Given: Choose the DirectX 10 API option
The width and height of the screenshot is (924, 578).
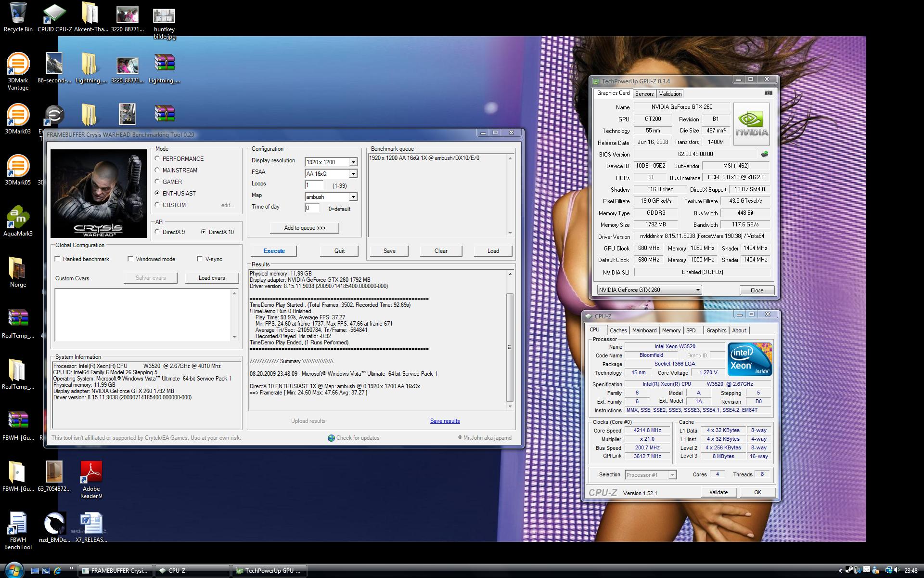Looking at the screenshot, I should (204, 232).
